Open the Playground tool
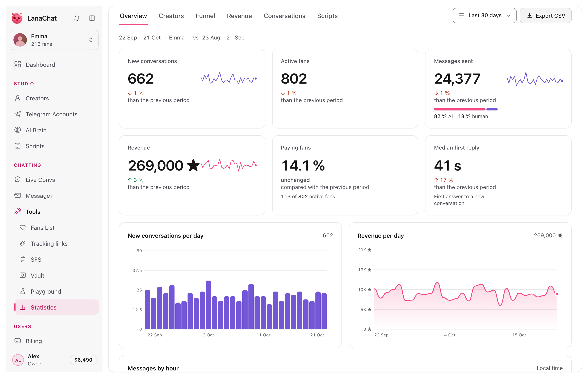This screenshot has height=378, width=588. coord(57,291)
